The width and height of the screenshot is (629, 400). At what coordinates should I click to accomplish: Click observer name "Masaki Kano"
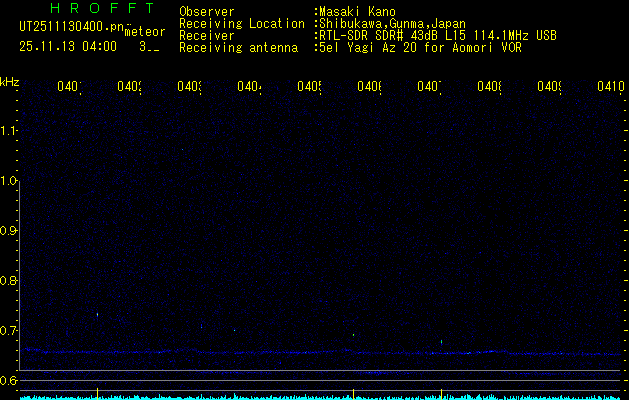[355, 12]
